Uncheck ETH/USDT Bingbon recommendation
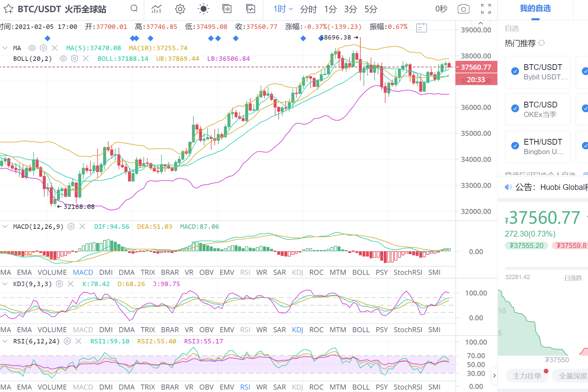The image size is (588, 392). pyautogui.click(x=515, y=146)
